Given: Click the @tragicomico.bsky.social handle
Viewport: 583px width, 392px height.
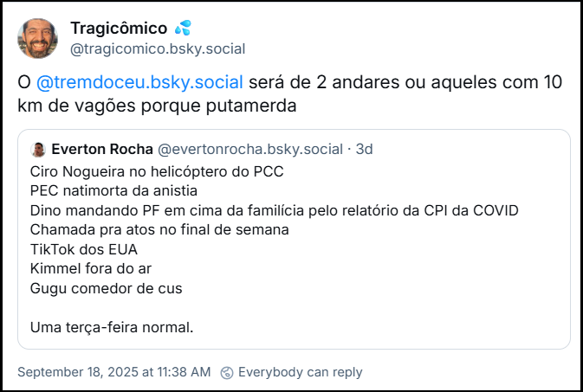Looking at the screenshot, I should point(158,48).
